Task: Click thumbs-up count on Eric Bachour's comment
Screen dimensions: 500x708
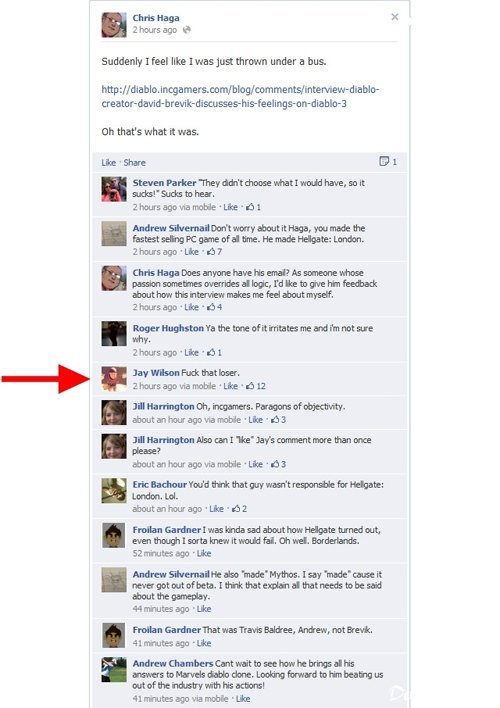Action: click(x=239, y=509)
